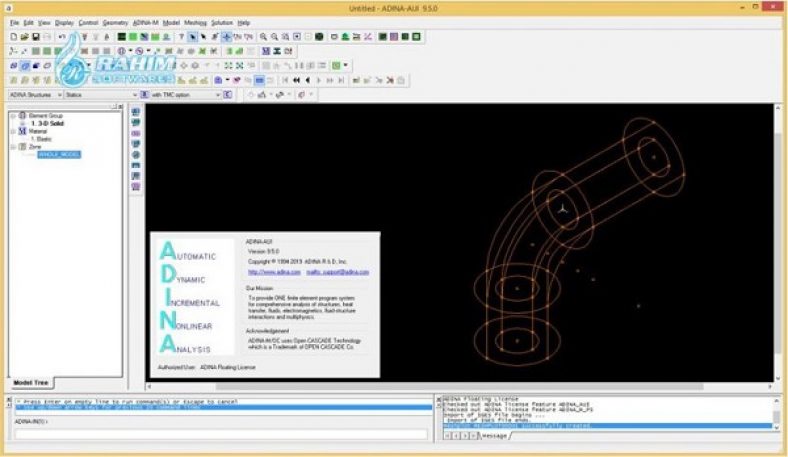Click the ADINA-IN command input field
788x457 pixels.
pos(221,434)
